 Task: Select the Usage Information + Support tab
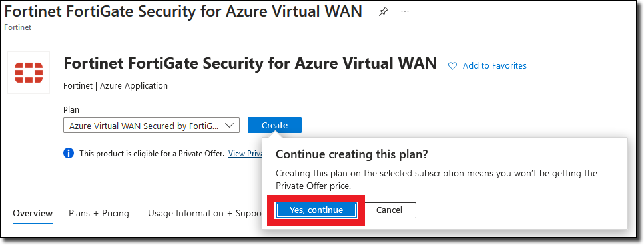coord(205,214)
